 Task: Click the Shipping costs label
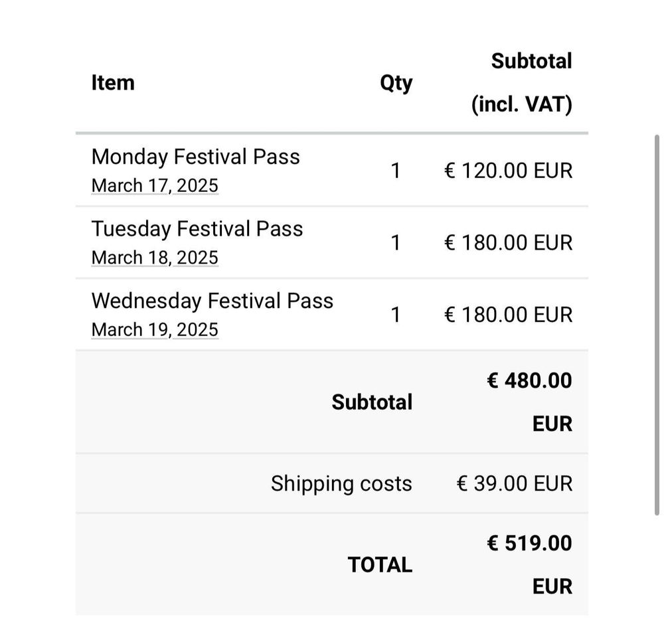point(341,484)
